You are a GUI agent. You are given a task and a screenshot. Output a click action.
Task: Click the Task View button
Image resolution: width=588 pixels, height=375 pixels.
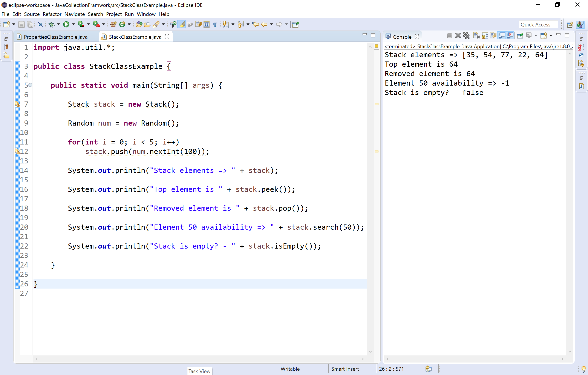199,371
